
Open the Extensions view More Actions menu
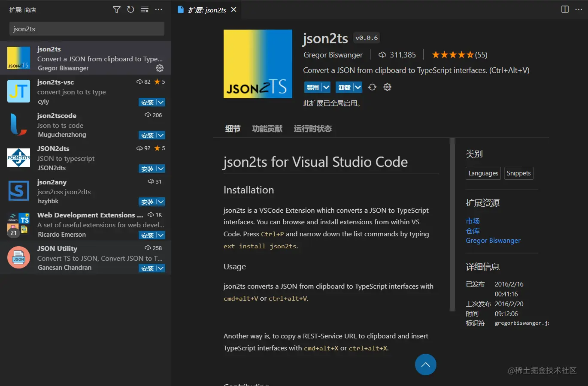click(x=158, y=9)
